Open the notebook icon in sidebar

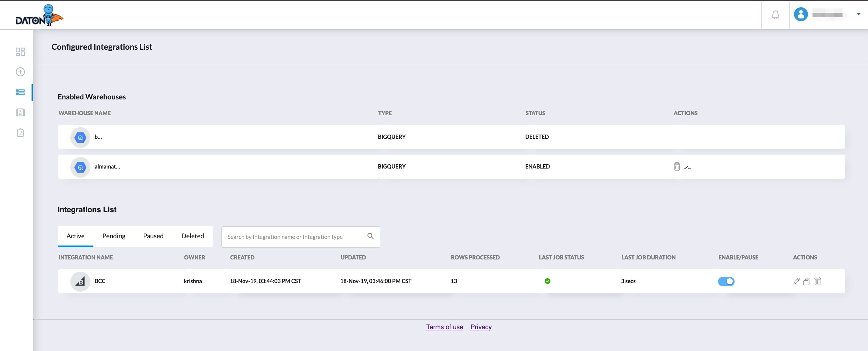coord(20,112)
